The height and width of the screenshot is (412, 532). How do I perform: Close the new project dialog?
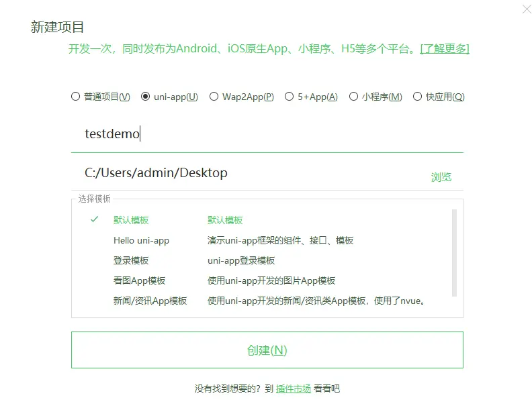527,9
